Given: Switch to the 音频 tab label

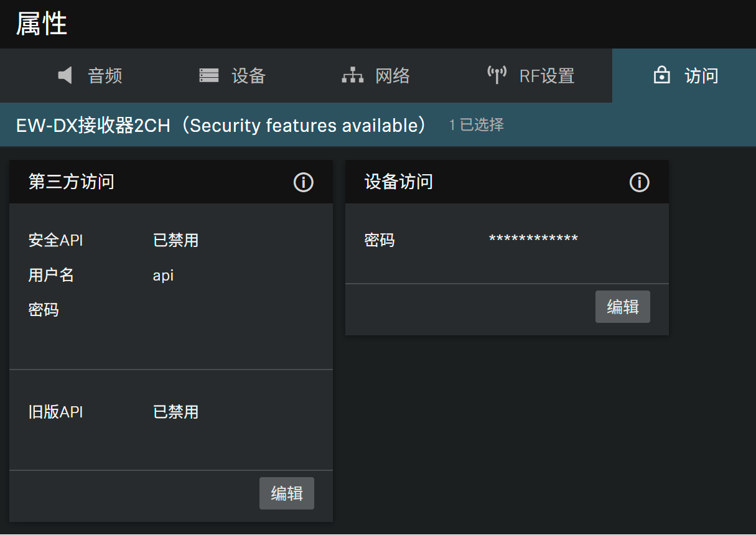Looking at the screenshot, I should [x=105, y=76].
